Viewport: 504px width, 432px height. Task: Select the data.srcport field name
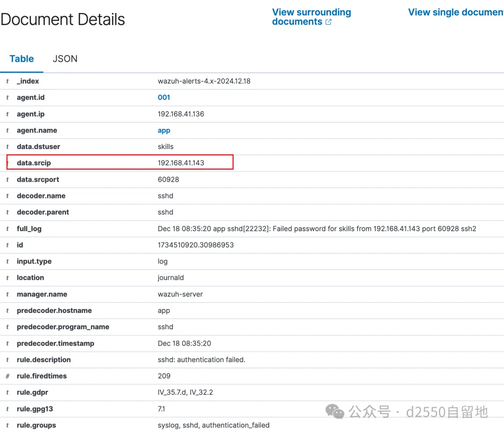click(x=38, y=179)
